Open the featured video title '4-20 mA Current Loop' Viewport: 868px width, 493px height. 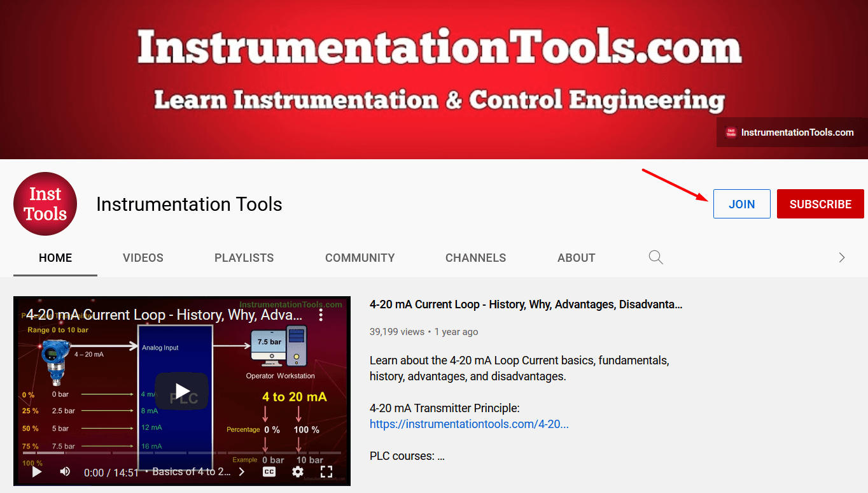(526, 304)
